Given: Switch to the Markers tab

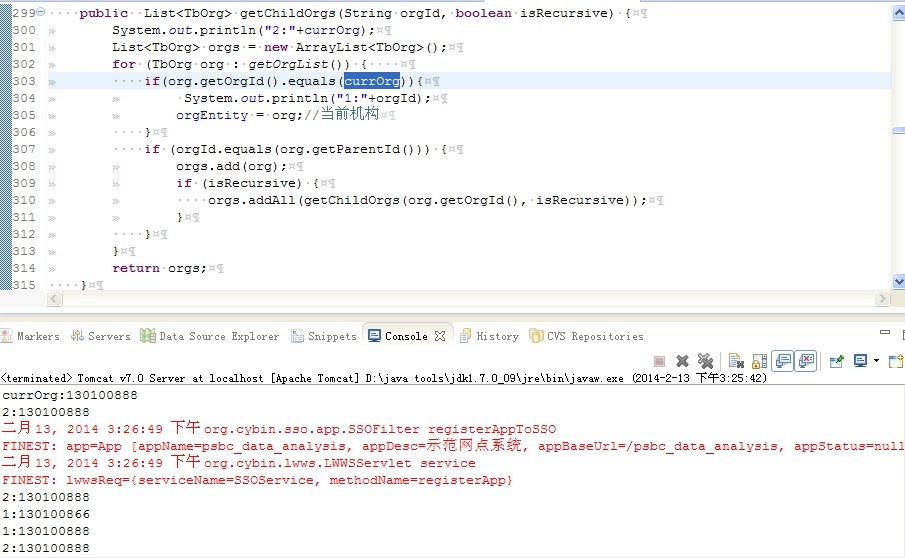Looking at the screenshot, I should pos(31,336).
